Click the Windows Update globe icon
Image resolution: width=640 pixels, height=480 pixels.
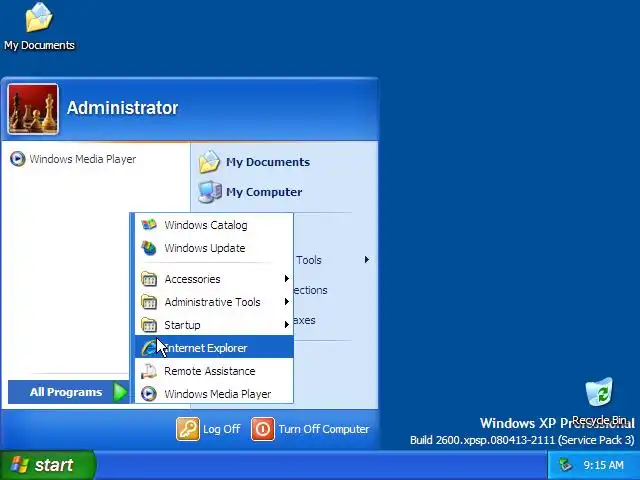coord(149,248)
